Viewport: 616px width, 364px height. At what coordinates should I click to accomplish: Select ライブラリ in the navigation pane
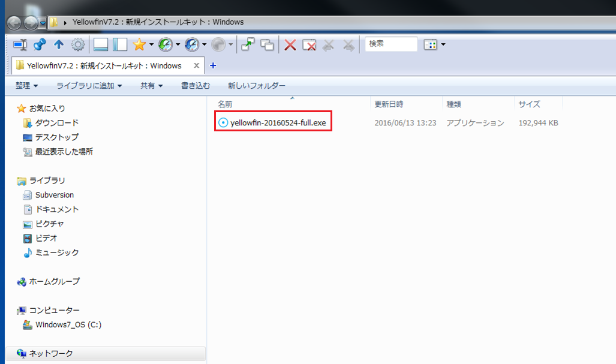tap(47, 181)
